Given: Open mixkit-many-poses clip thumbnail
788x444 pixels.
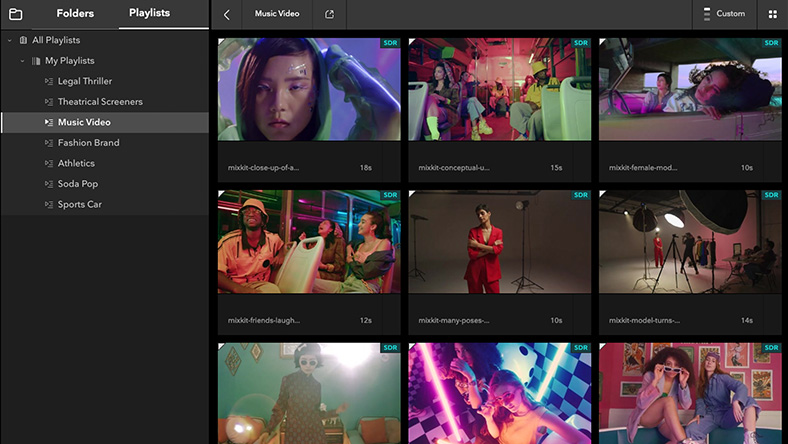Looking at the screenshot, I should (500, 242).
